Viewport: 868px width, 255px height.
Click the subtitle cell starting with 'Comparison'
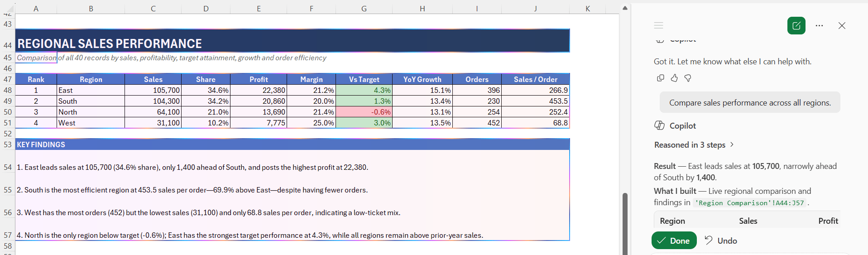pos(36,58)
